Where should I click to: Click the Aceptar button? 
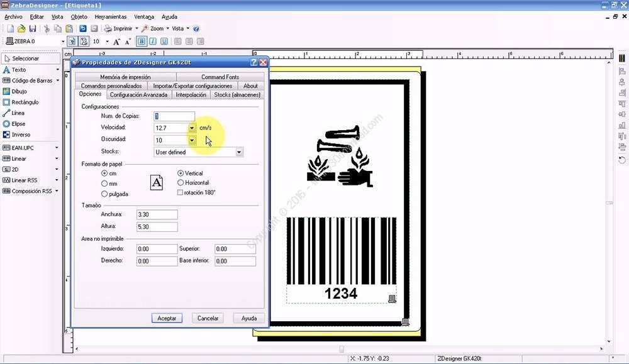[x=167, y=318]
